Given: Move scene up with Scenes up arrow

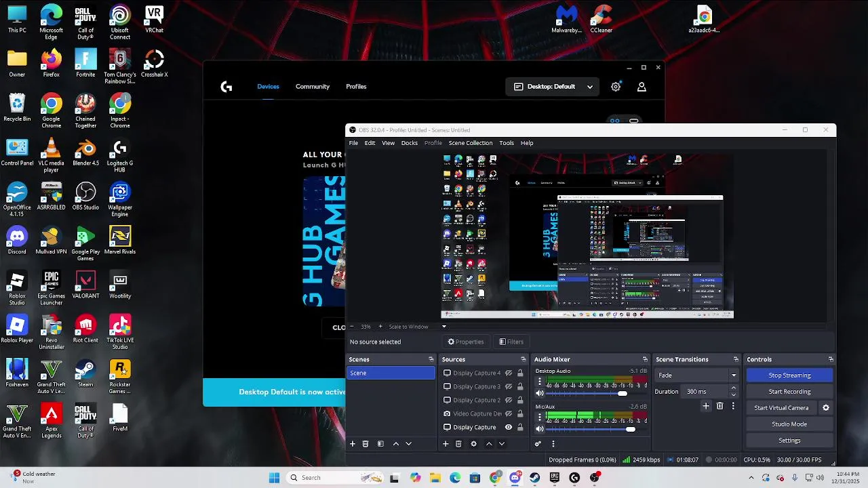Looking at the screenshot, I should tap(396, 444).
